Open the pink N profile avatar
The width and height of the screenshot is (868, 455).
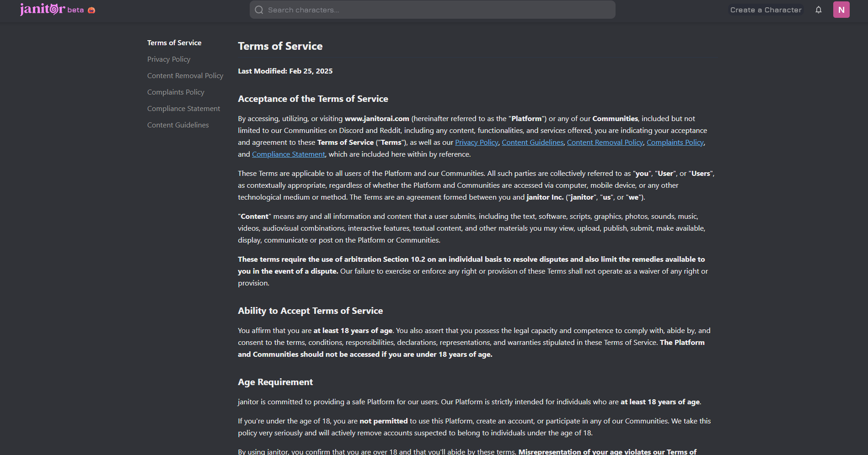tap(841, 10)
